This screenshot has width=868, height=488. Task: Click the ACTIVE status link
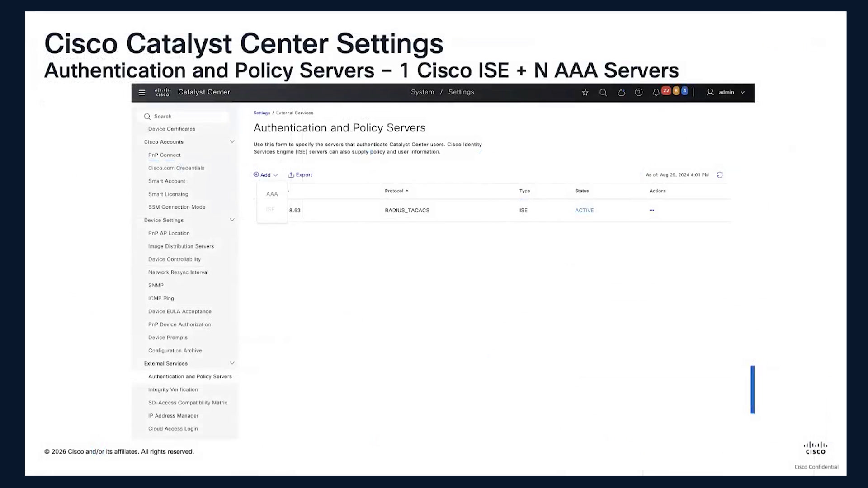(584, 210)
